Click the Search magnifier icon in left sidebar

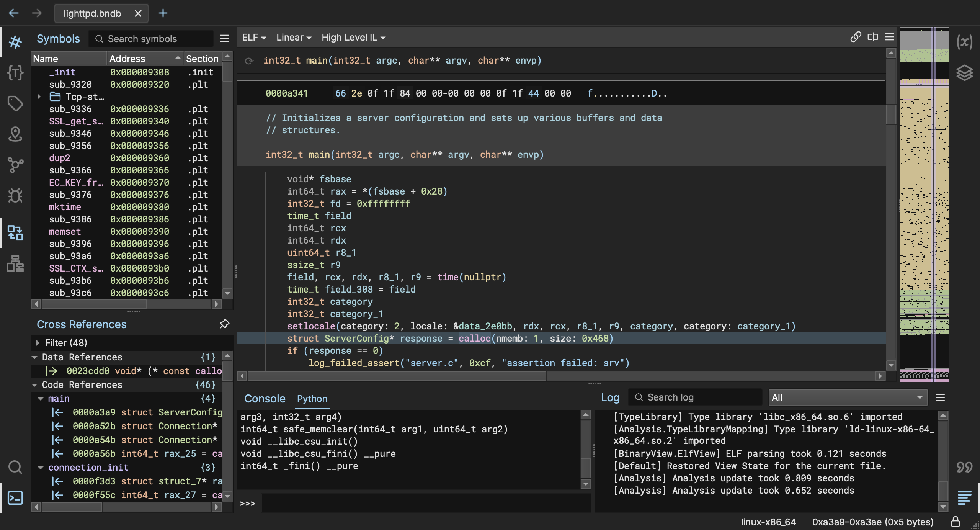(x=15, y=467)
